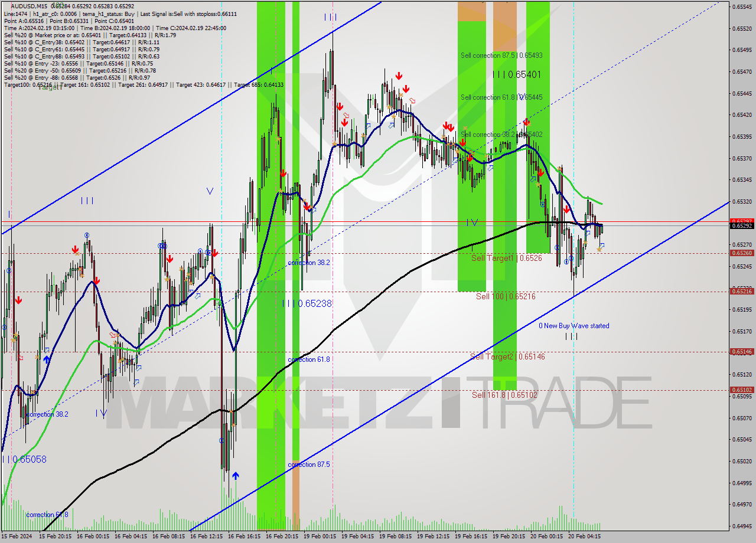The height and width of the screenshot is (543, 756).
Task: Click the 'Sell 161.8 | 0.65102' label
Action: pyautogui.click(x=504, y=395)
